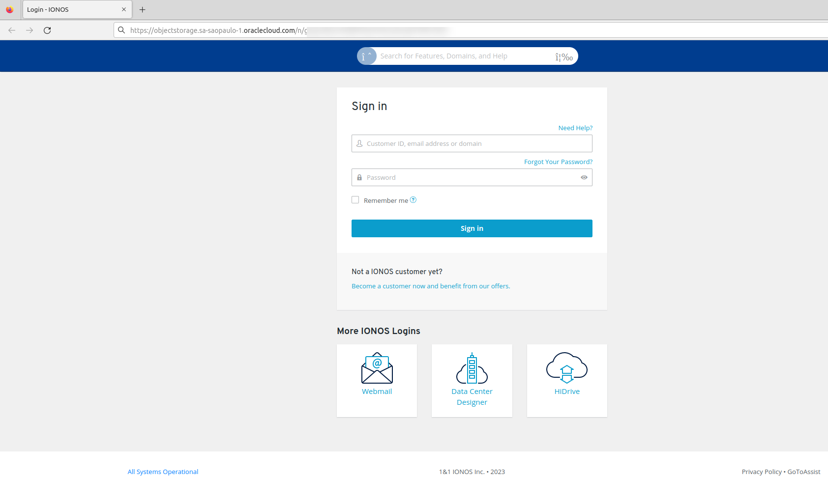Viewport: 828px width, 504px height.
Task: Click the search magnifier icon in address bar
Action: click(121, 30)
